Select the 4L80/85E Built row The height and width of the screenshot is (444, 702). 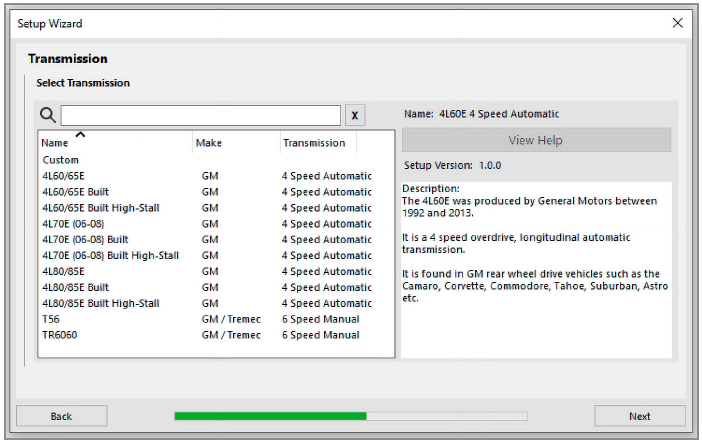click(216, 287)
